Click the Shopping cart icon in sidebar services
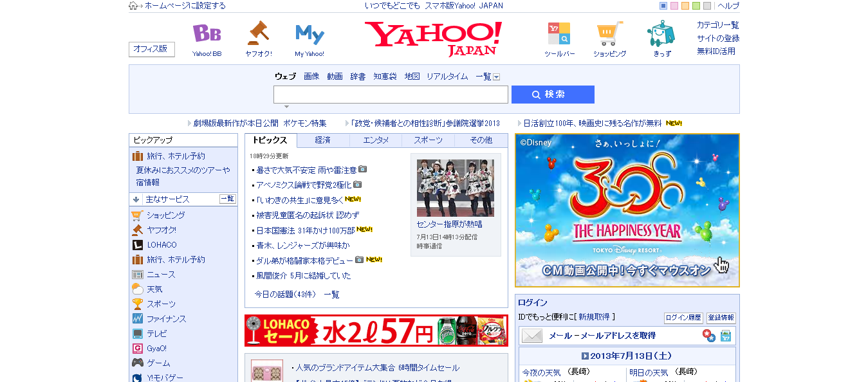Image resolution: width=868 pixels, height=382 pixels. point(137,215)
